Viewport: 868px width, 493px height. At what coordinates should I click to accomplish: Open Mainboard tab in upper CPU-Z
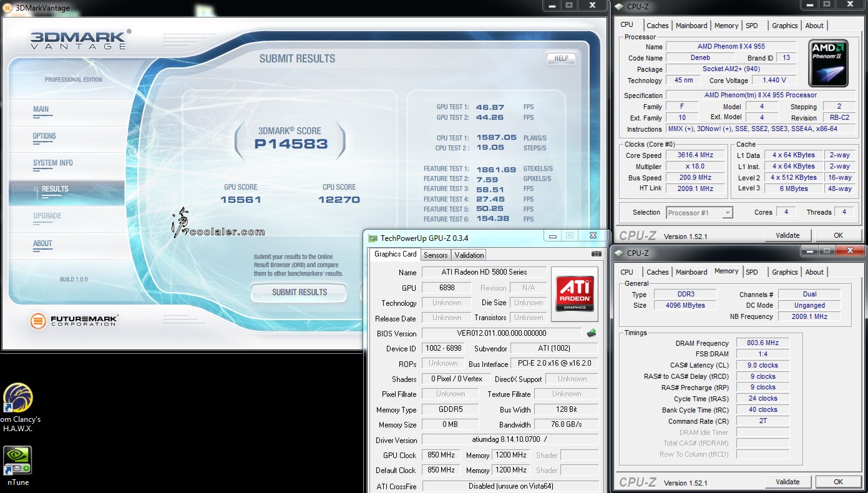point(691,26)
